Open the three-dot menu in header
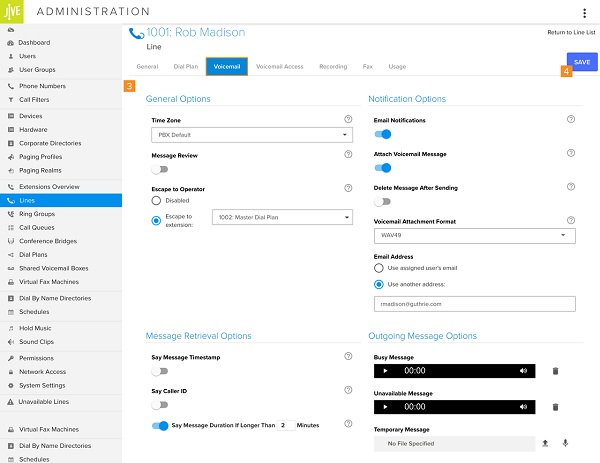 pos(585,13)
